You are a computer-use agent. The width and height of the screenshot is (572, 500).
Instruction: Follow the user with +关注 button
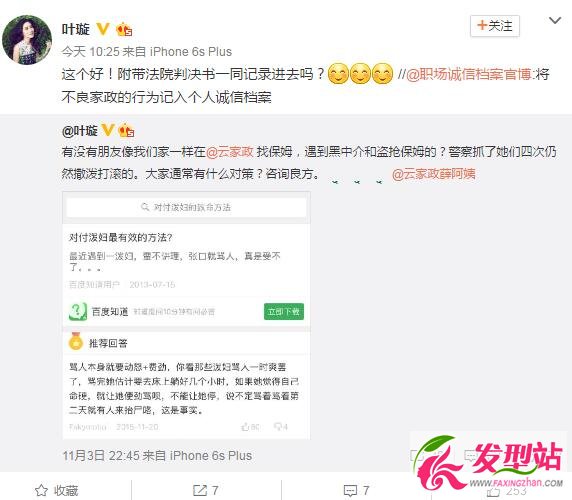pos(495,26)
